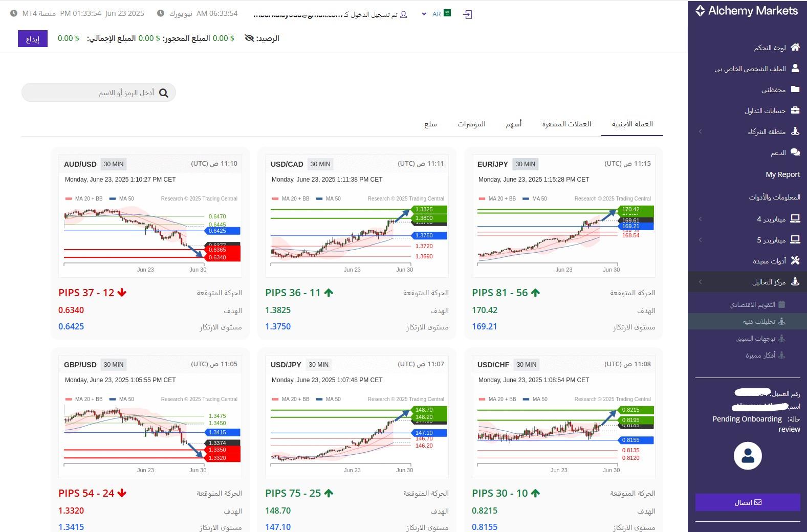
Task: Open support chat bubbles icon
Action: click(795, 152)
